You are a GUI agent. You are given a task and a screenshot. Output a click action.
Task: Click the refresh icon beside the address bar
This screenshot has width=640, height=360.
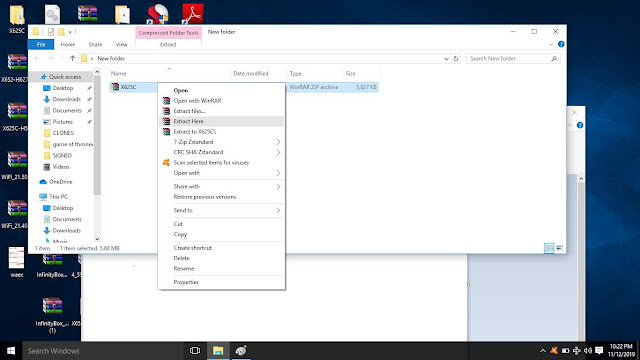[x=456, y=59]
